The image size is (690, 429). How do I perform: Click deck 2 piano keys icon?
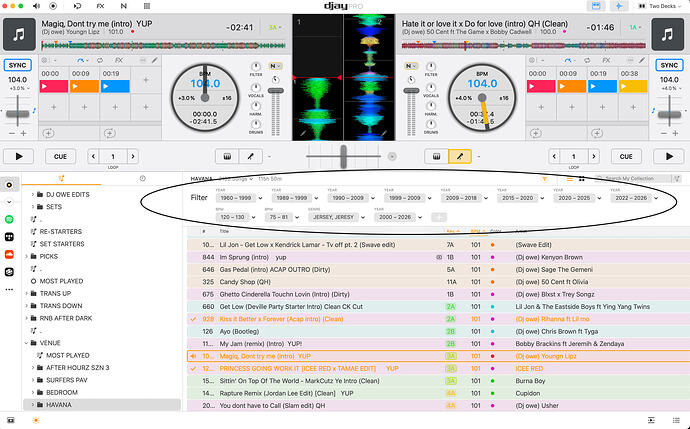(x=437, y=156)
